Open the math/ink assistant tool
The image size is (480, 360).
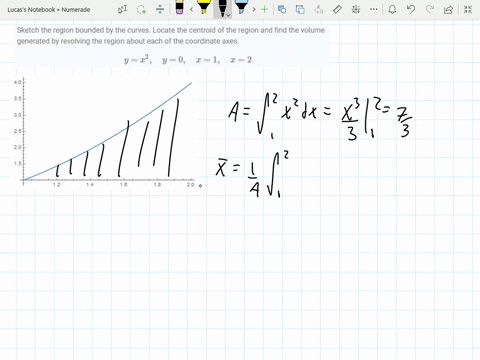(356, 9)
